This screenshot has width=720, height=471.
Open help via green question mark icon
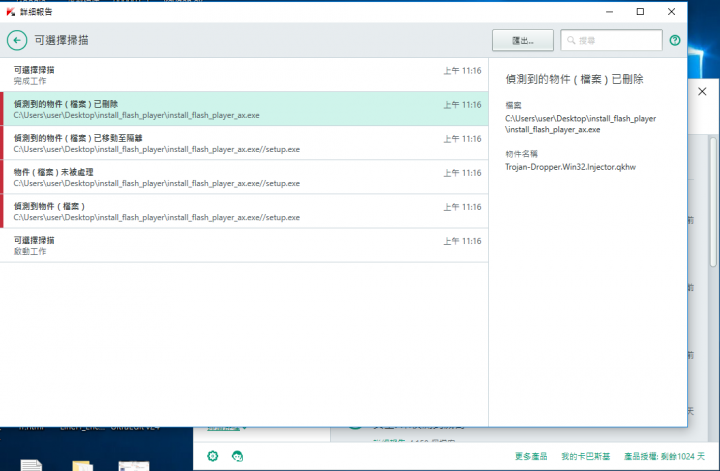pyautogui.click(x=675, y=40)
